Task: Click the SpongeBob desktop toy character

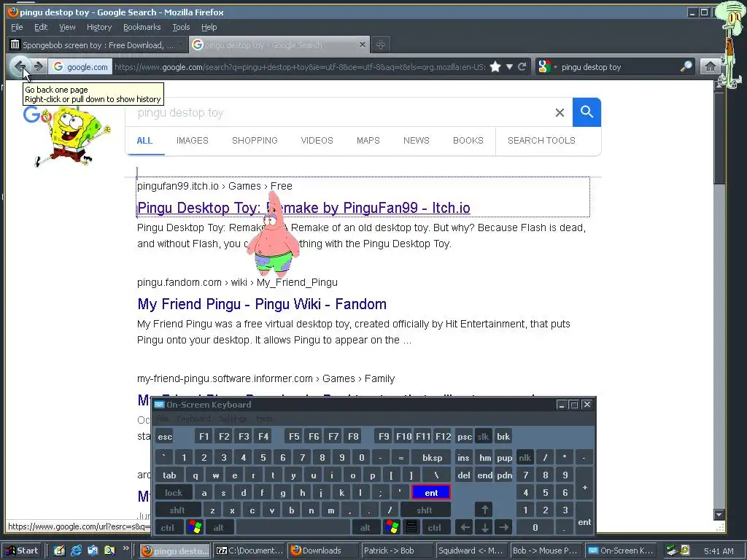Action: tap(72, 136)
